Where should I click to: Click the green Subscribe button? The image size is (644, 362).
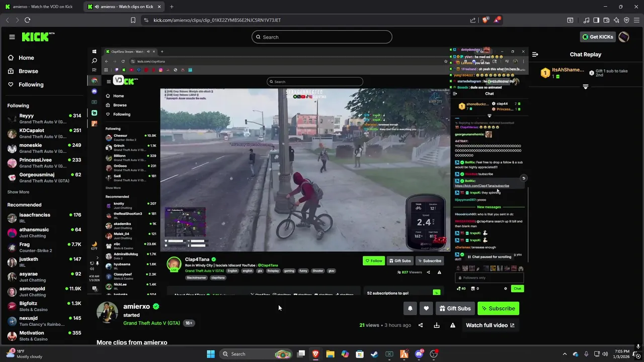498,308
